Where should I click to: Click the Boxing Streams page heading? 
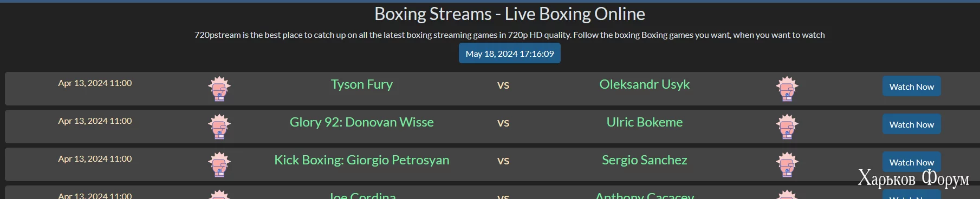point(510,14)
